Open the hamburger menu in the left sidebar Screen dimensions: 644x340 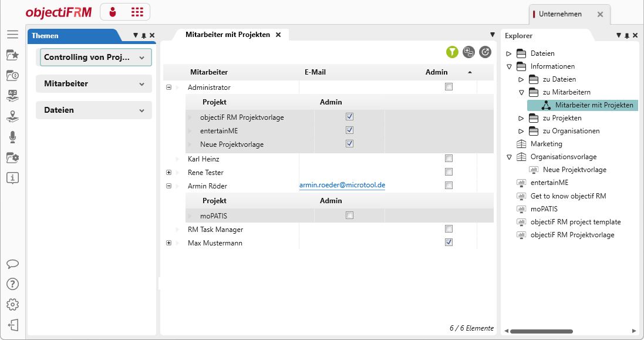12,35
